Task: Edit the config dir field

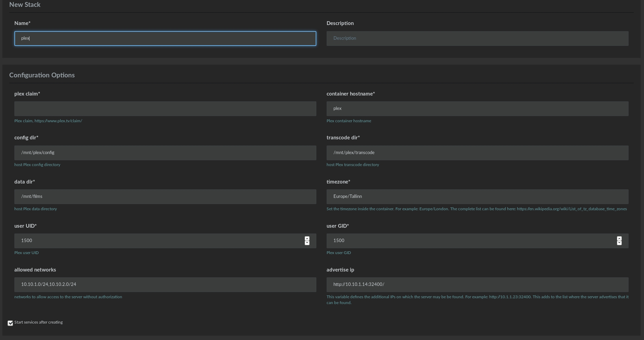Action: pos(165,153)
